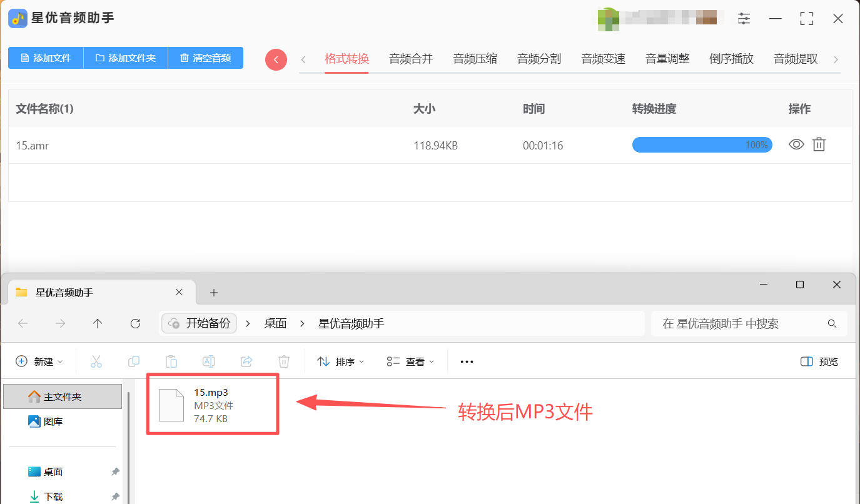Click the cut scissors icon in Explorer toolbar
This screenshot has height=504, width=860.
[96, 361]
